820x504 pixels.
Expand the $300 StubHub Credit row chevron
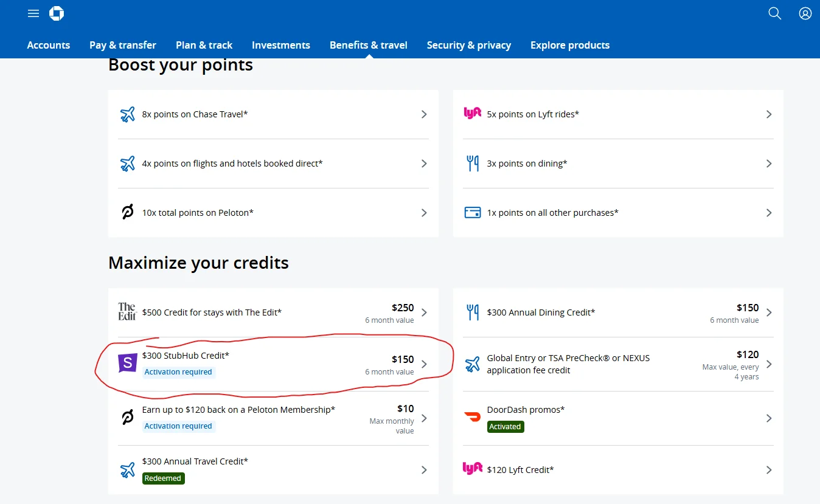424,364
